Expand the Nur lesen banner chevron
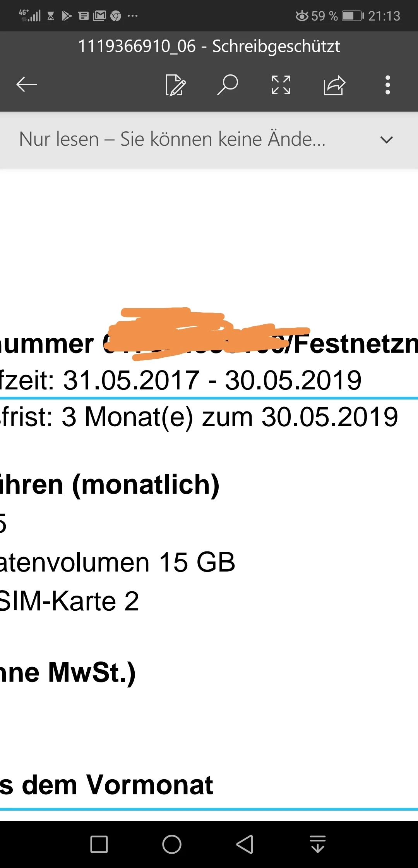This screenshot has height=868, width=418. pos(386,139)
